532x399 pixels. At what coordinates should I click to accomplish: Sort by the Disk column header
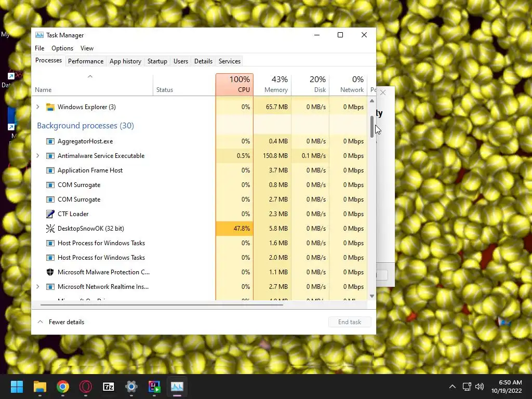click(x=311, y=85)
